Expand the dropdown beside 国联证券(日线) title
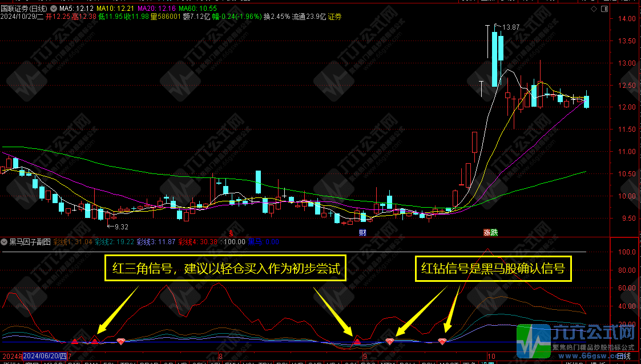Viewport: 641px width, 364px height. point(54,9)
